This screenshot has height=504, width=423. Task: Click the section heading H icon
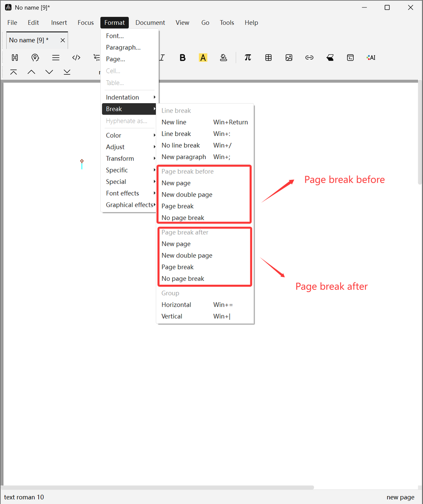coord(15,58)
